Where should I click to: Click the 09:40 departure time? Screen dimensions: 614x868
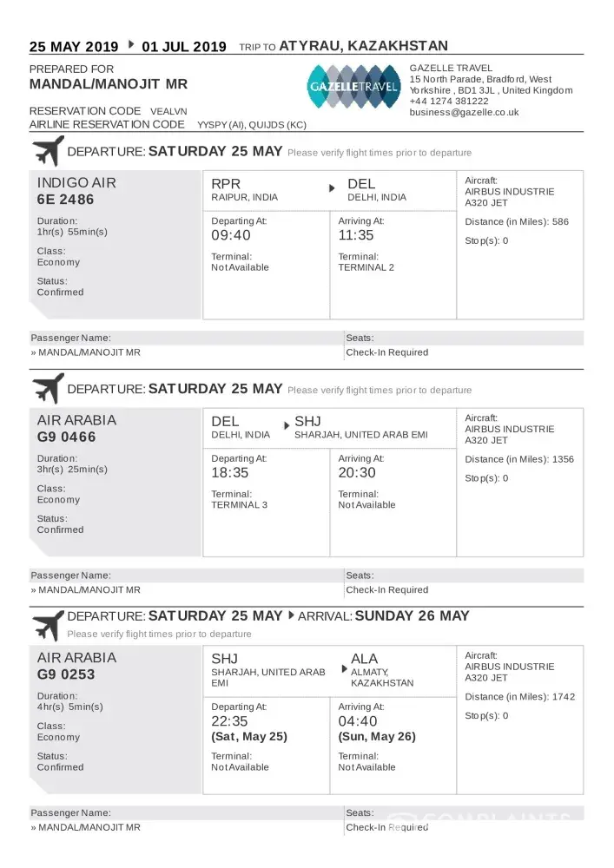231,235
